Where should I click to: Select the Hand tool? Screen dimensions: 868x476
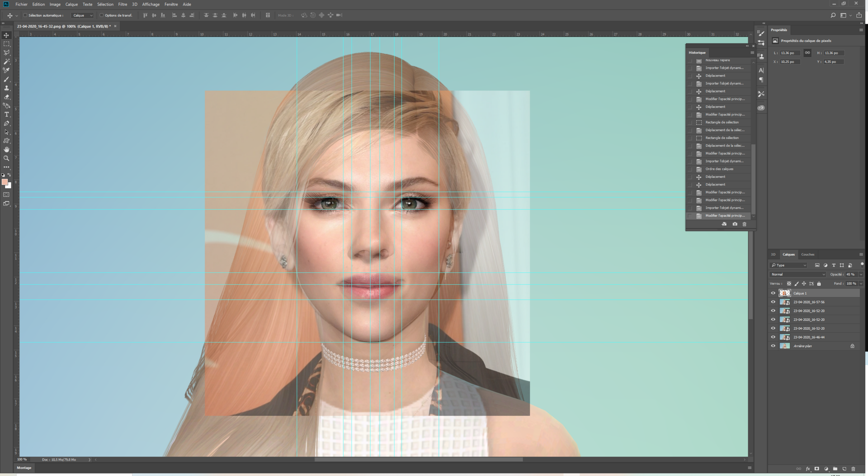6,149
